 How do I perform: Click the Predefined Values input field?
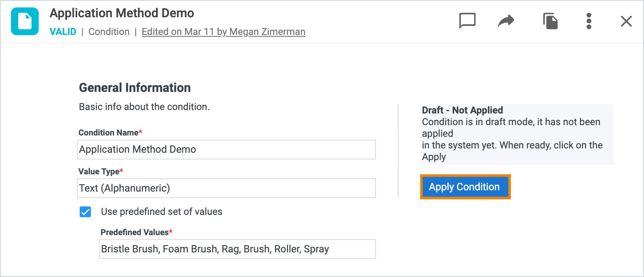tap(237, 249)
